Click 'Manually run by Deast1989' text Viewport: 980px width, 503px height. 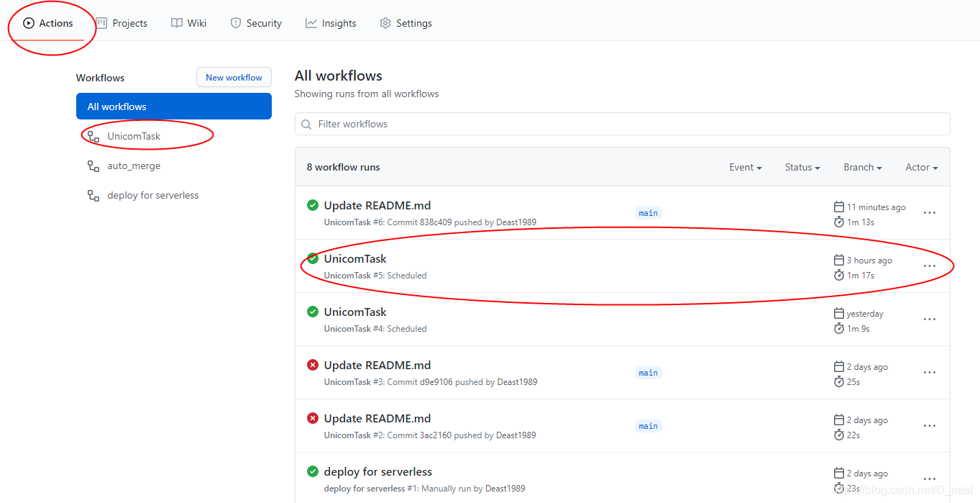473,489
